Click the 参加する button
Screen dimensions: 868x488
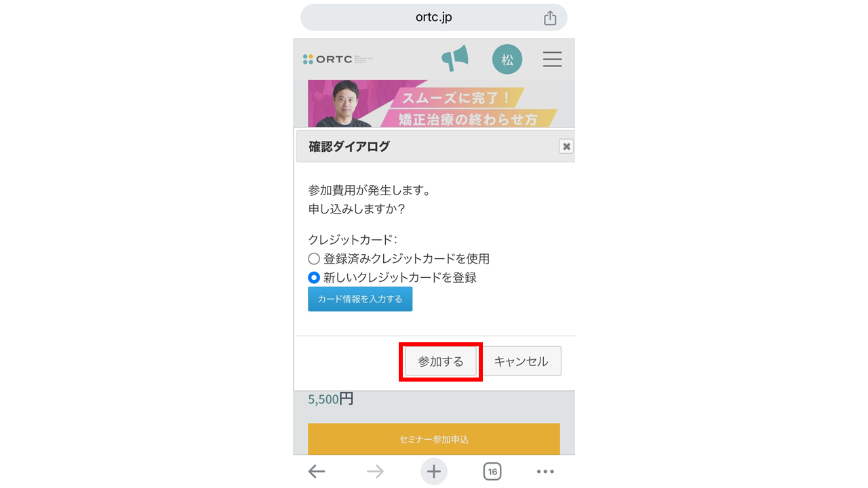click(x=441, y=361)
